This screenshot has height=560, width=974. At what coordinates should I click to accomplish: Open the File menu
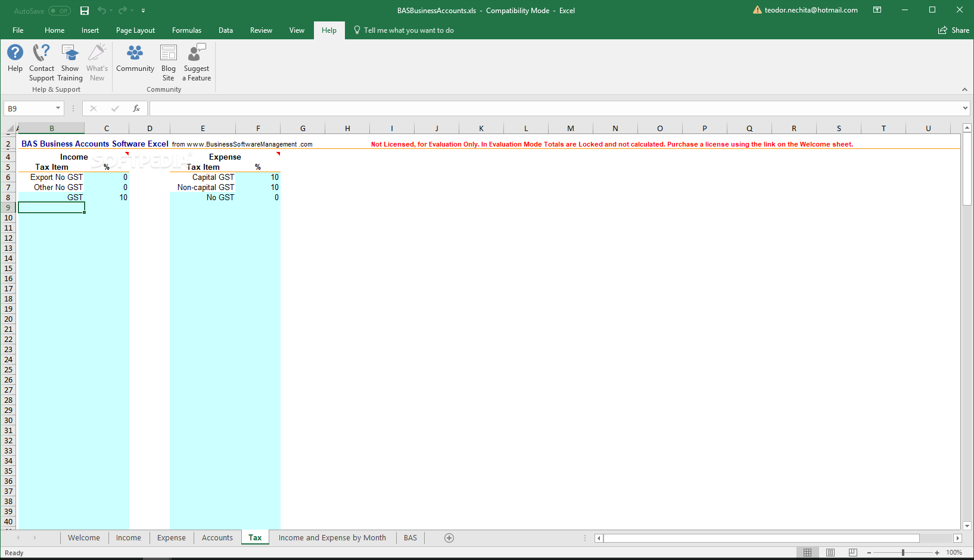(x=18, y=30)
